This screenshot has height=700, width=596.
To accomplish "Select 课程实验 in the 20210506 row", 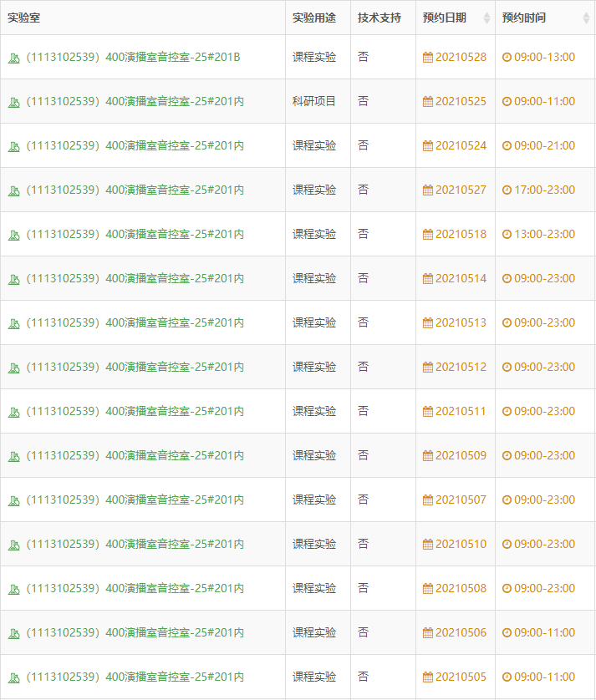I will click(x=314, y=632).
